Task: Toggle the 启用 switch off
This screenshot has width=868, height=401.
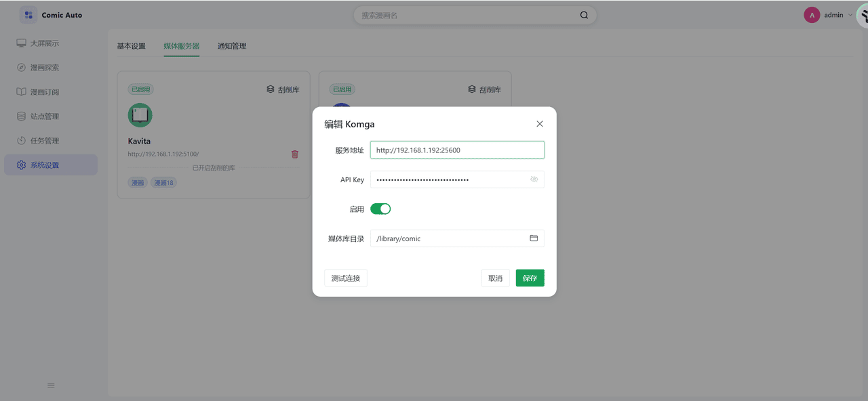Action: tap(380, 209)
